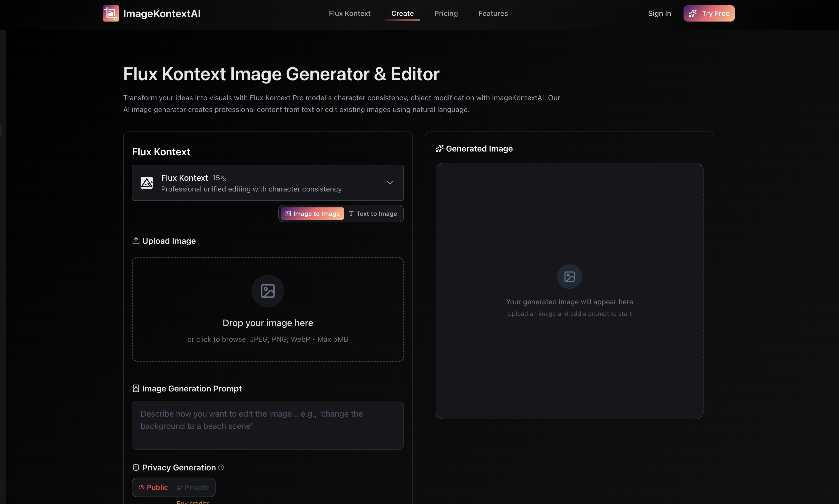Open the ImageKontextAI home link text
This screenshot has width=839, height=504.
162,14
